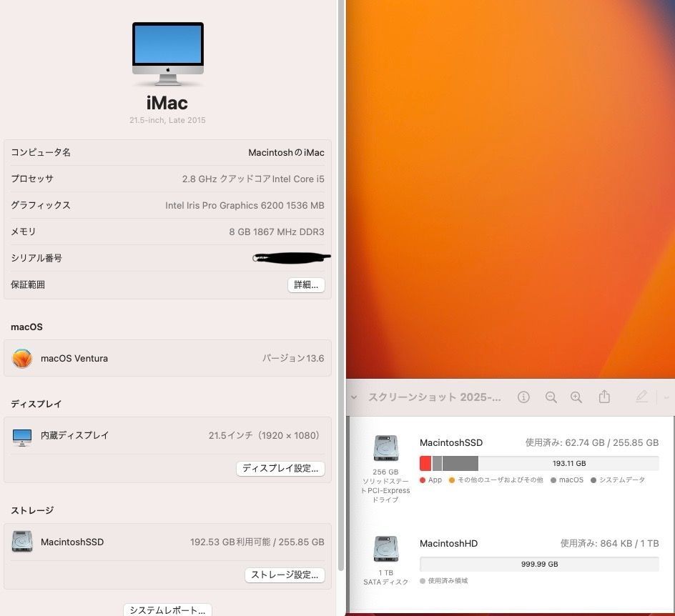Viewport: 675px width, 616px height.
Task: Zoom in using the magnifier-plus icon
Action: pyautogui.click(x=576, y=397)
